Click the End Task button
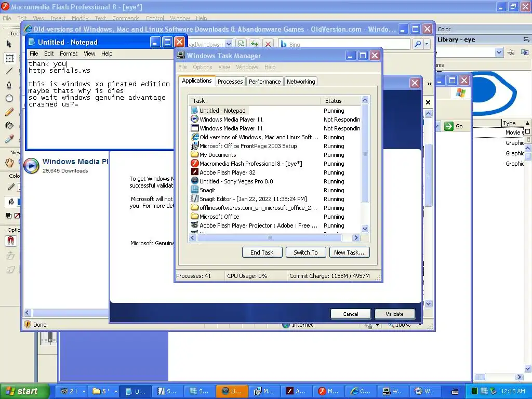Screen dimensions: 532x399 [x=262, y=252]
